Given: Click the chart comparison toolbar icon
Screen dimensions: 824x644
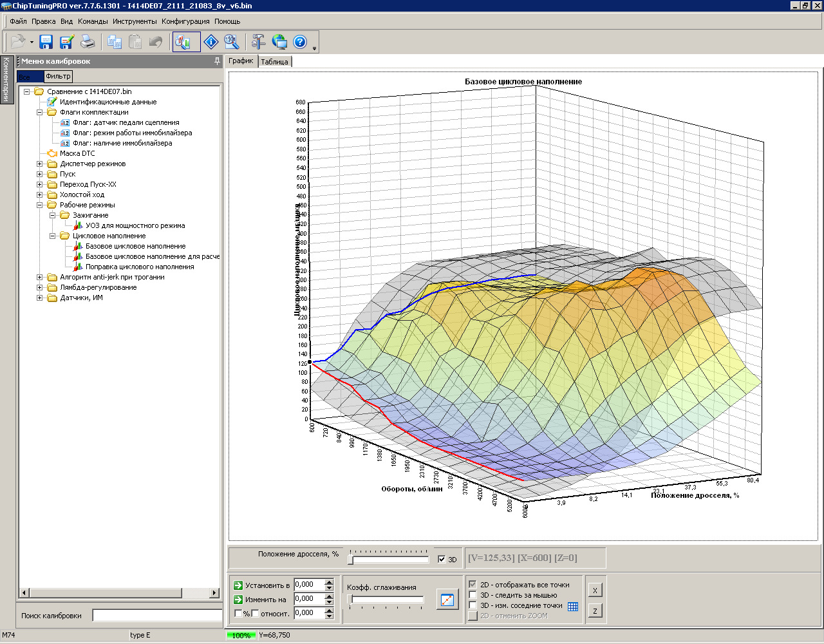Looking at the screenshot, I should click(185, 43).
